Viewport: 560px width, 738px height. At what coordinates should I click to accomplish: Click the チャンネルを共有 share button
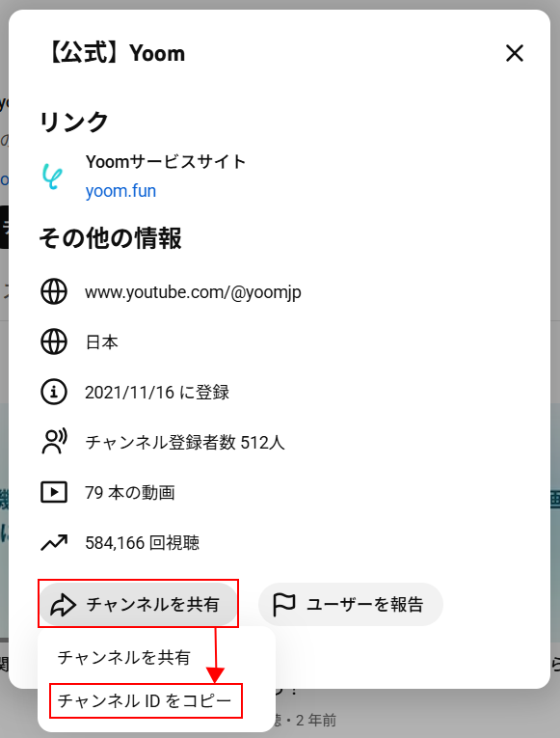pos(138,604)
